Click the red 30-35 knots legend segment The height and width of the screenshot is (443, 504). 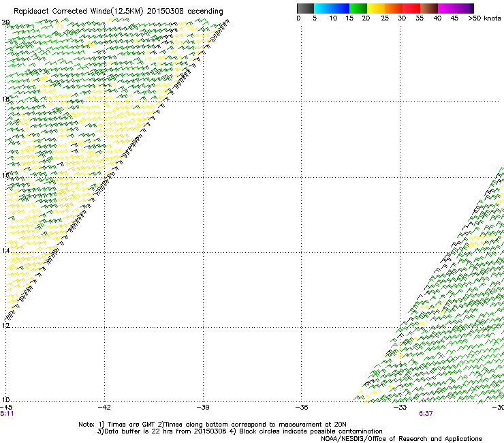click(x=411, y=8)
